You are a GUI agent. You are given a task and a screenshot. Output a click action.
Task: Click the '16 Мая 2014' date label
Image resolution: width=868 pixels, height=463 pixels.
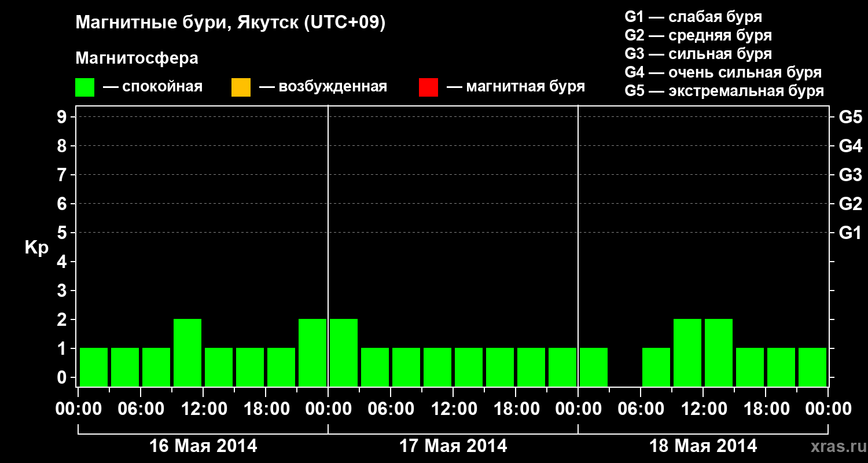203,446
